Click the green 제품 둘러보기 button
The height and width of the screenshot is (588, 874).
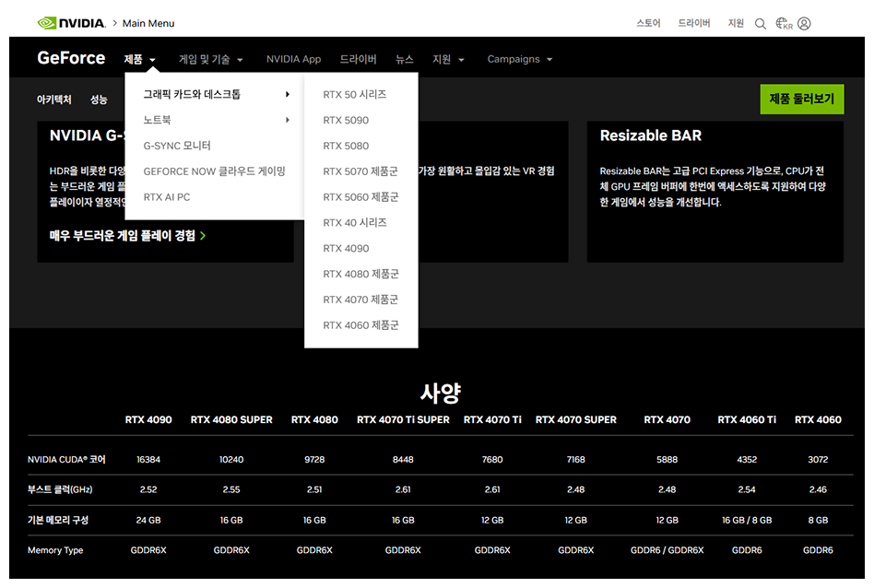tap(801, 100)
